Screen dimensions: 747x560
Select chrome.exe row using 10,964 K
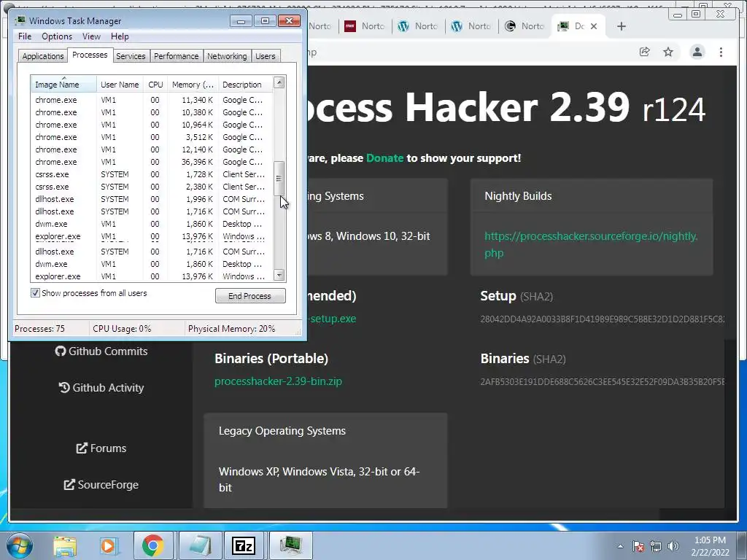[152, 125]
